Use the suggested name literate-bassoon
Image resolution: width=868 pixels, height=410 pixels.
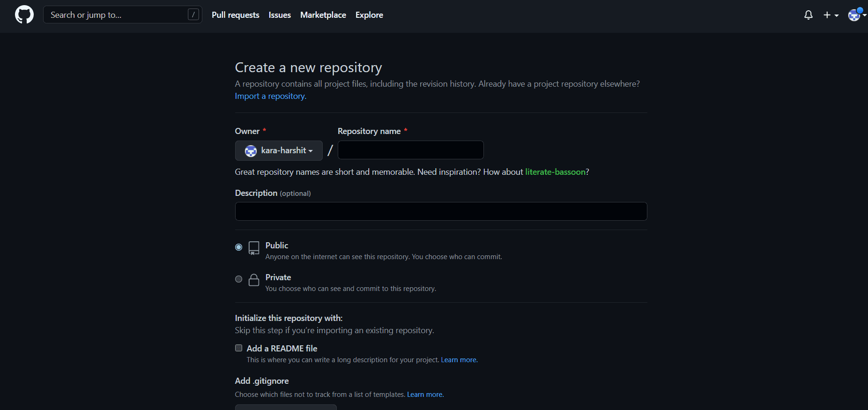coord(555,172)
